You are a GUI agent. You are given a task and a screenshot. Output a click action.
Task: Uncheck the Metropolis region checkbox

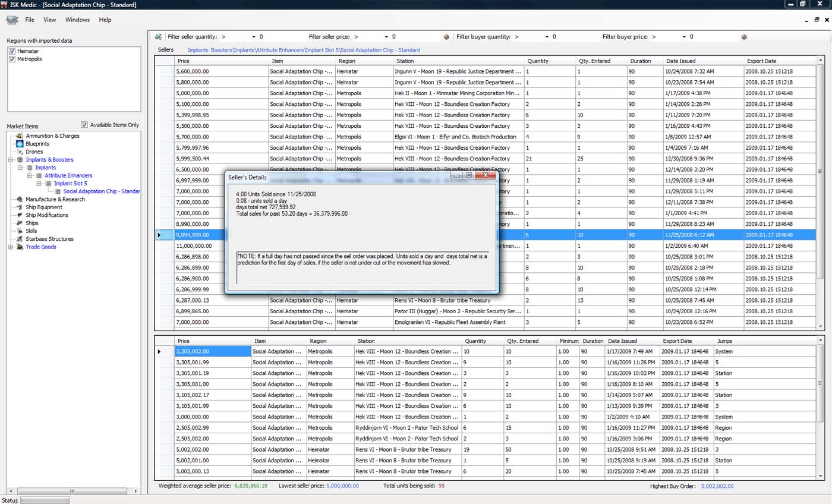[12, 59]
